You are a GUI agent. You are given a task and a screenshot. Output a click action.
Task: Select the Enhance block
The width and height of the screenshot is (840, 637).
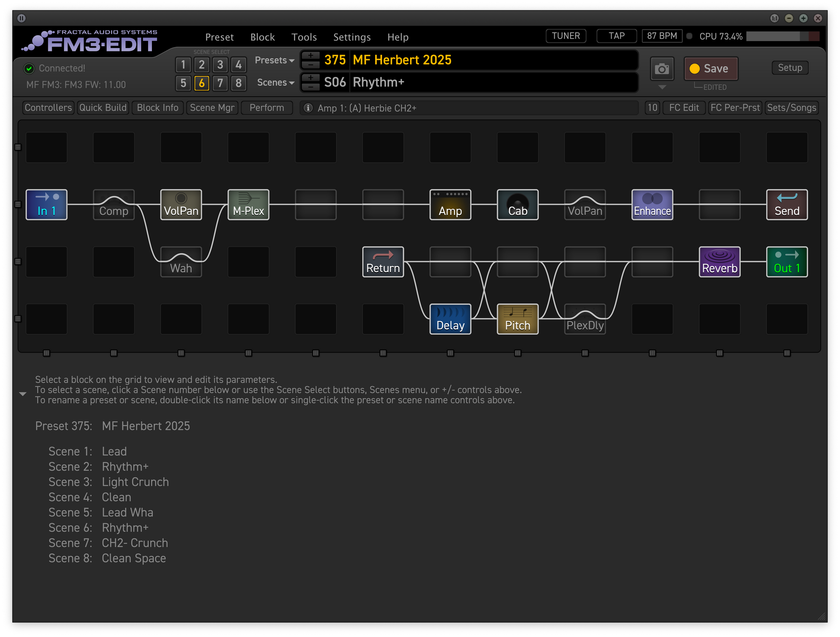pyautogui.click(x=652, y=205)
